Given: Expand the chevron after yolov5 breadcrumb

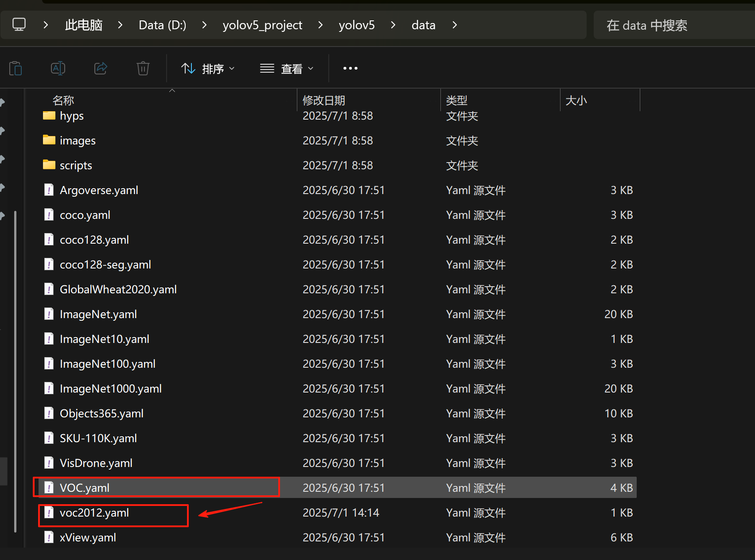Looking at the screenshot, I should [x=393, y=25].
